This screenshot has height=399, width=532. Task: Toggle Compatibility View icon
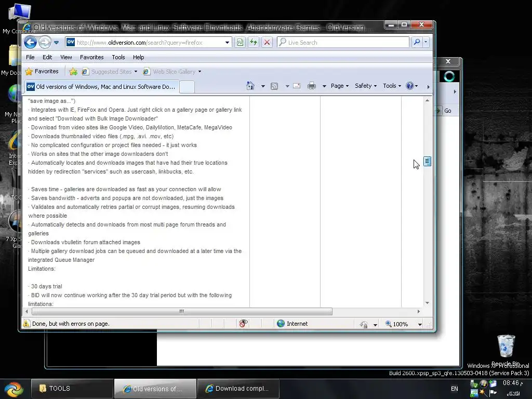click(x=240, y=43)
